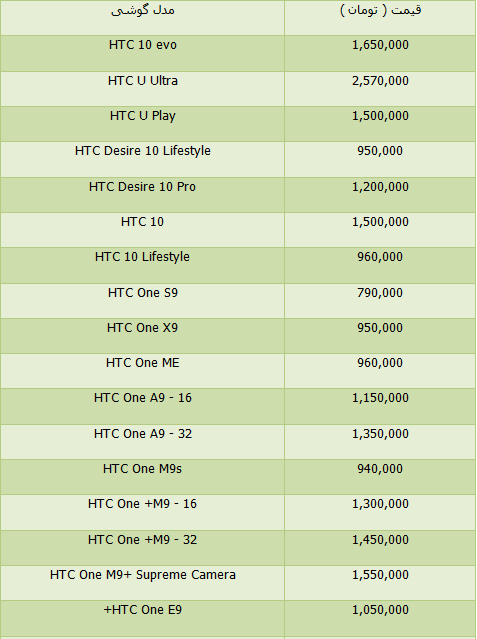The image size is (477, 639).
Task: Select HTC One M9+ Supreme Camera row
Action: 238,583
